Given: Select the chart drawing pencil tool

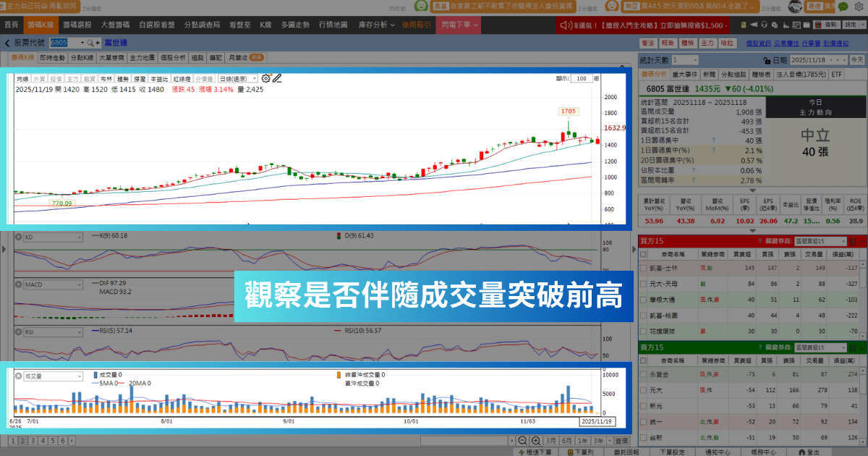Looking at the screenshot, I should point(276,78).
